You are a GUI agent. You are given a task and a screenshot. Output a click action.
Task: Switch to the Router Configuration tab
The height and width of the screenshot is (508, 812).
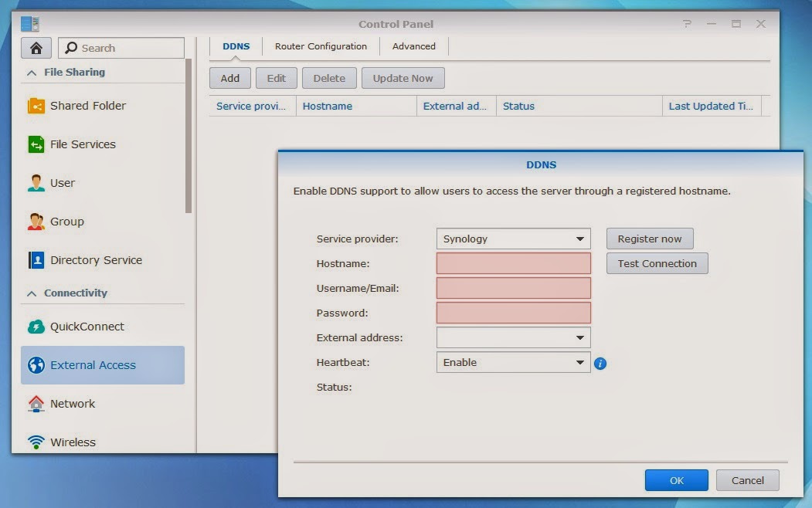click(321, 46)
